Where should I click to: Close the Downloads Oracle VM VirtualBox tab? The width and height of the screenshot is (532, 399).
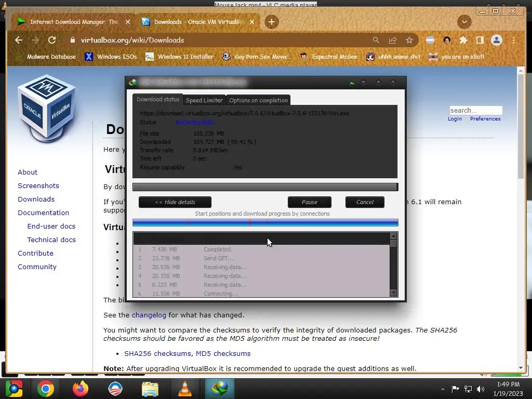click(252, 22)
